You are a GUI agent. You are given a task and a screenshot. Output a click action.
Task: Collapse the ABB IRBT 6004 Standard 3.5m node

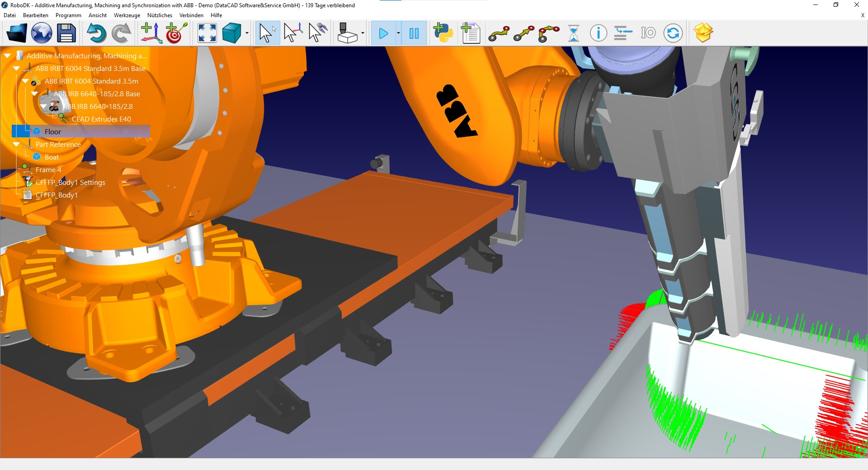tap(26, 81)
